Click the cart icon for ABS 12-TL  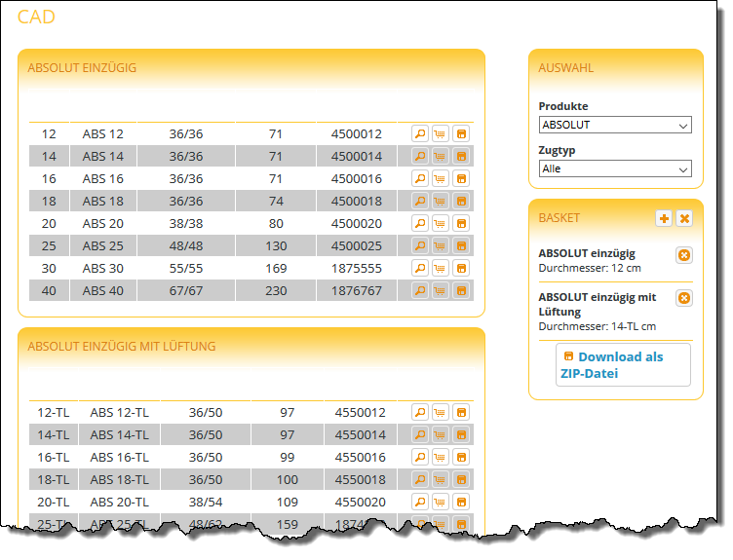[x=441, y=412]
